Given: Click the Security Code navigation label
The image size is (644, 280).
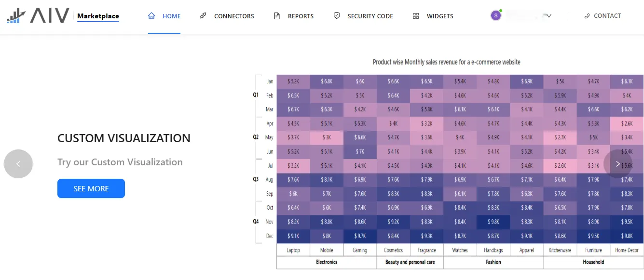Looking at the screenshot, I should pyautogui.click(x=370, y=16).
